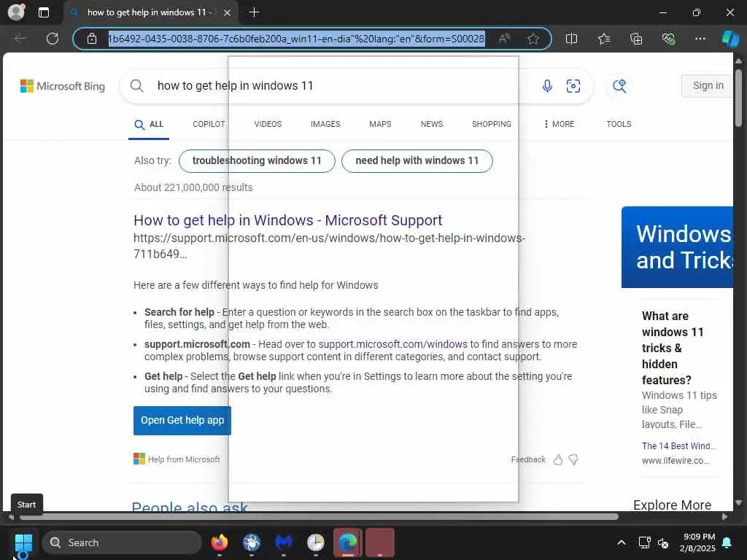
Task: Switch to the IMAGES tab
Action: coord(325,124)
